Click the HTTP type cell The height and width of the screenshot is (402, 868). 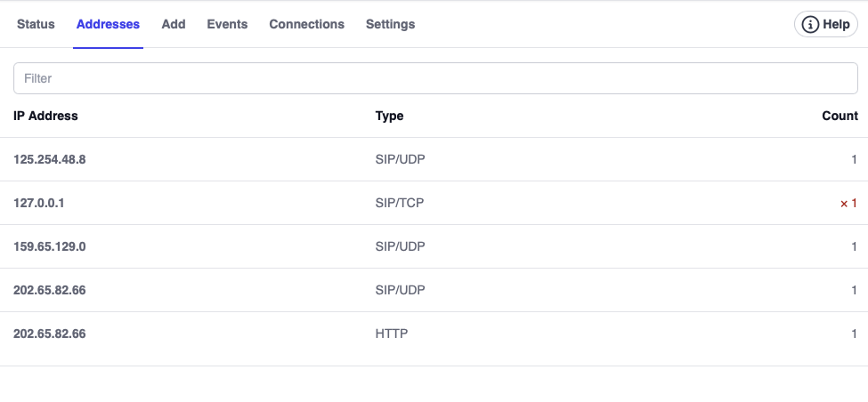pyautogui.click(x=392, y=334)
